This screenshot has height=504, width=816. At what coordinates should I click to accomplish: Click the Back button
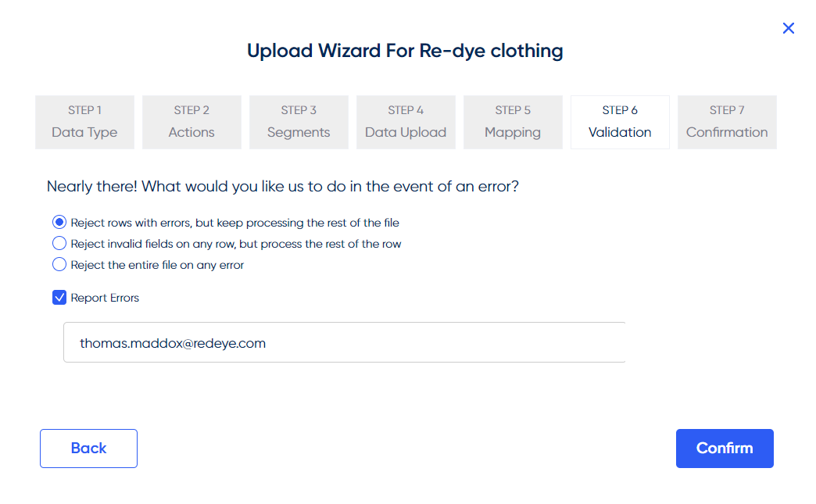[88, 449]
